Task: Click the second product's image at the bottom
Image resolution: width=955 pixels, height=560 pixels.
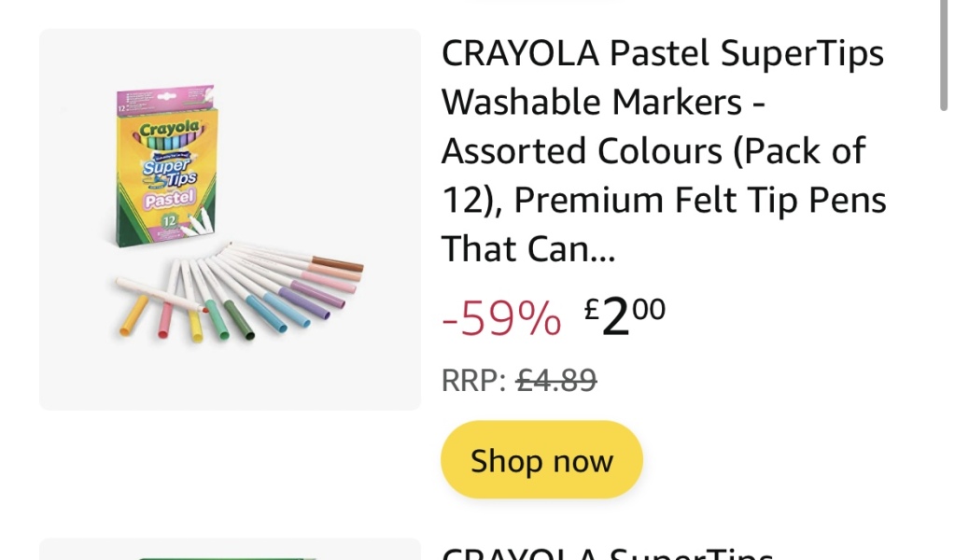Action: [230, 551]
